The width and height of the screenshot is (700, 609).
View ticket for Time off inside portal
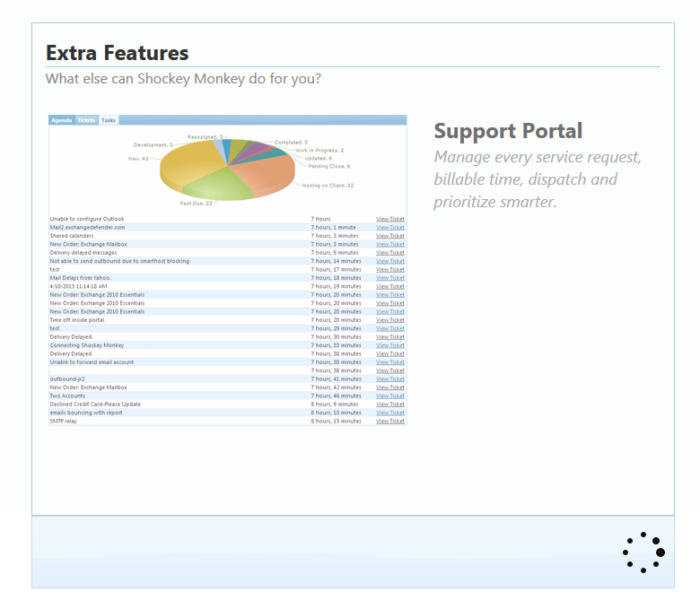tap(389, 320)
